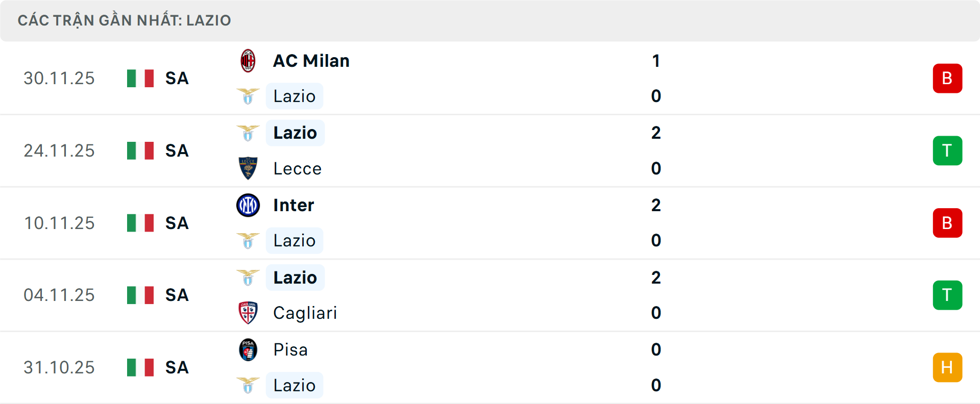
Task: Click the Lecce club crest
Action: (x=248, y=168)
